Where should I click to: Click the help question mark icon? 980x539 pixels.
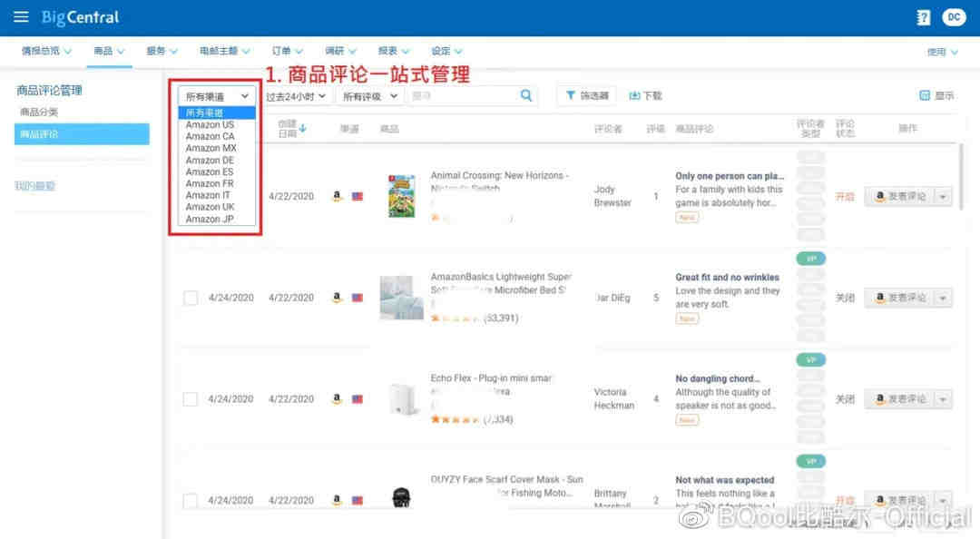(924, 17)
